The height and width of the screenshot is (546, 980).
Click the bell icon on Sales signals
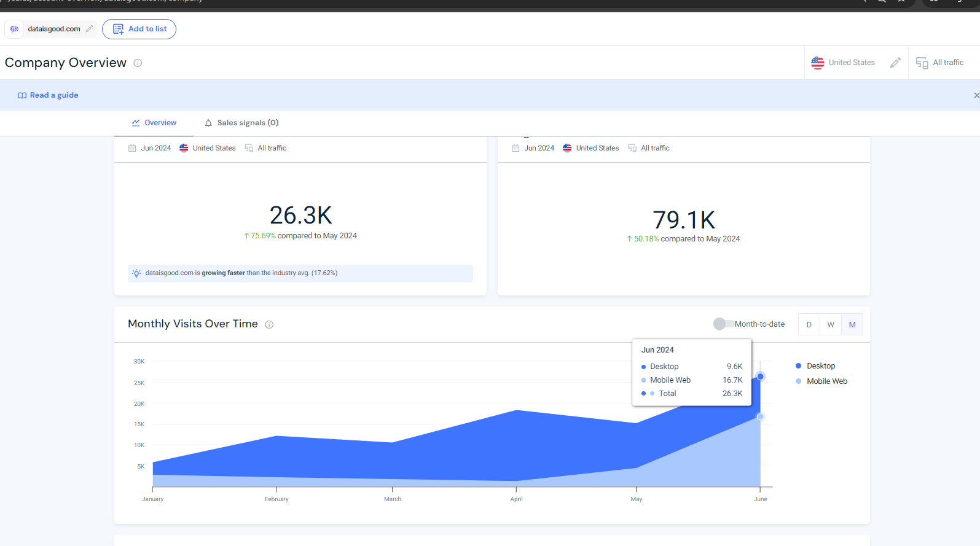coord(208,123)
